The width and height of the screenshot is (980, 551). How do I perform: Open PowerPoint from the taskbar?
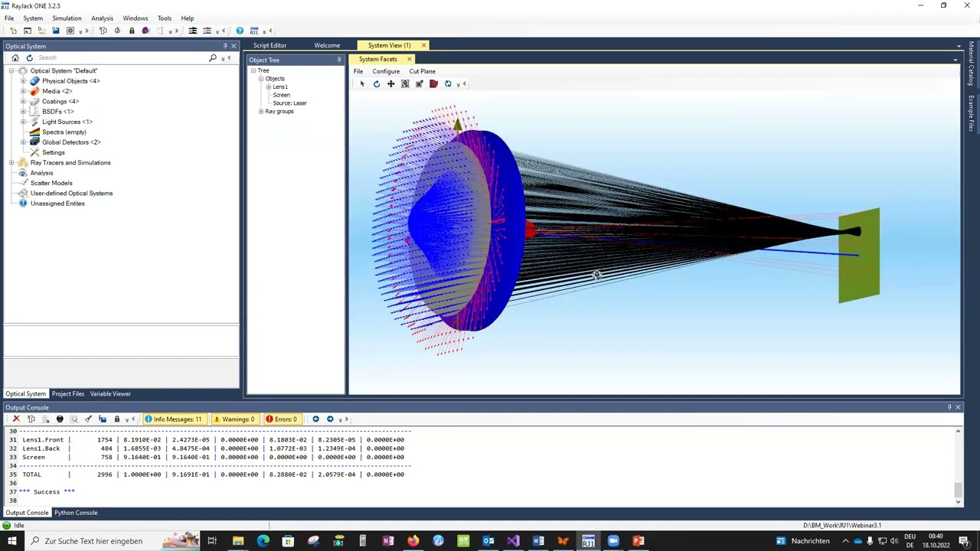pyautogui.click(x=638, y=541)
